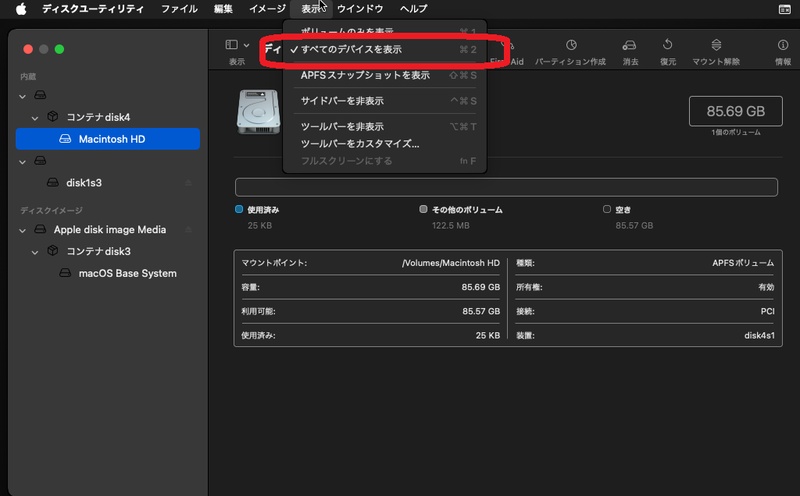Select コンテナdisk4 in sidebar
The width and height of the screenshot is (800, 496).
(98, 117)
